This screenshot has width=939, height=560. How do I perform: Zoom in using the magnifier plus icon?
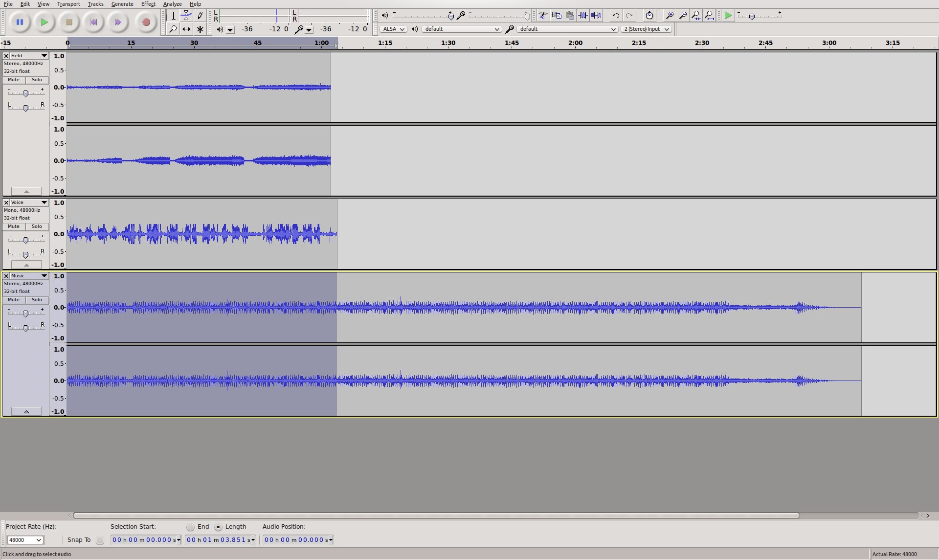(670, 15)
